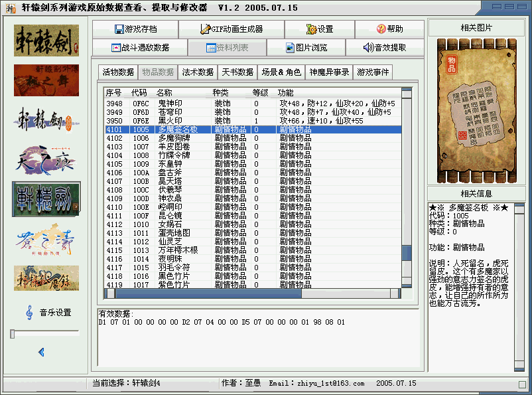Screen dimensions: 532x395
Task: Select the third 轩辕剑 logo in the sidebar
Action: [46, 120]
